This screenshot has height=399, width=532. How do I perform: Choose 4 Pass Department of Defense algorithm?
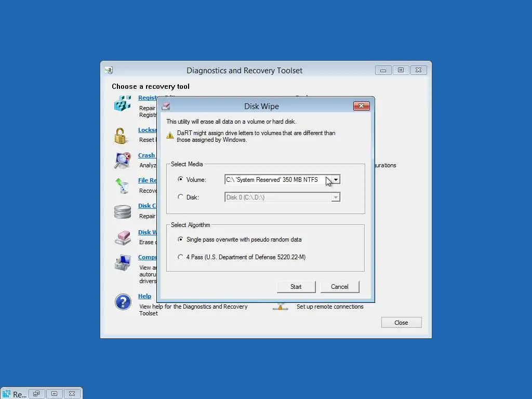click(x=180, y=257)
